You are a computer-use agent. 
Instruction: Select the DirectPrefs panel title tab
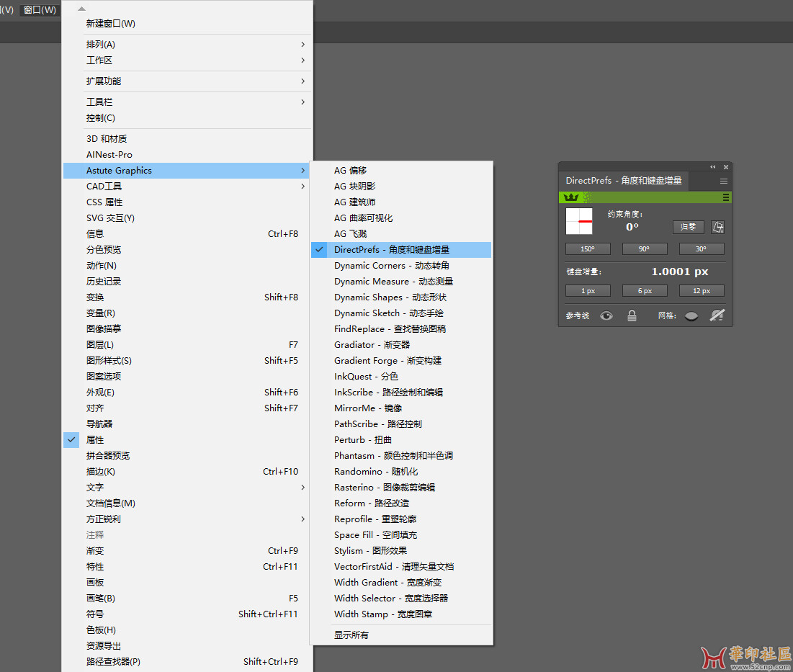[x=624, y=181]
